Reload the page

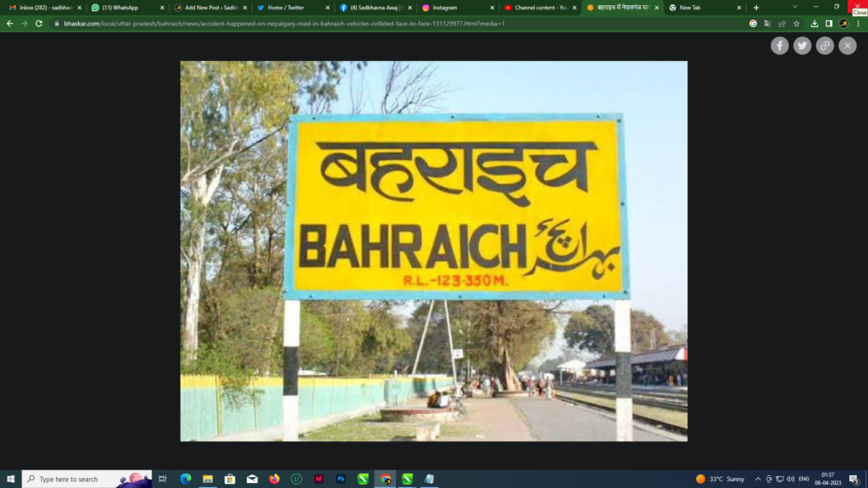pyautogui.click(x=39, y=24)
